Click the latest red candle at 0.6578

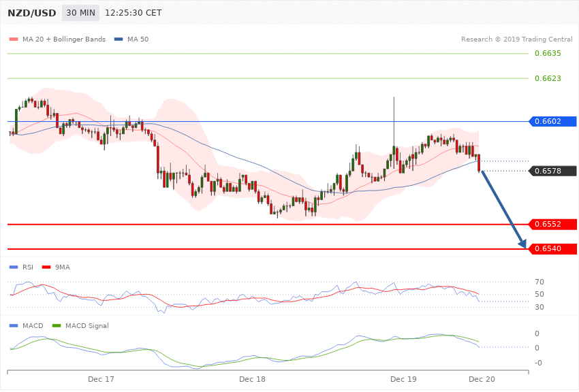tap(479, 163)
